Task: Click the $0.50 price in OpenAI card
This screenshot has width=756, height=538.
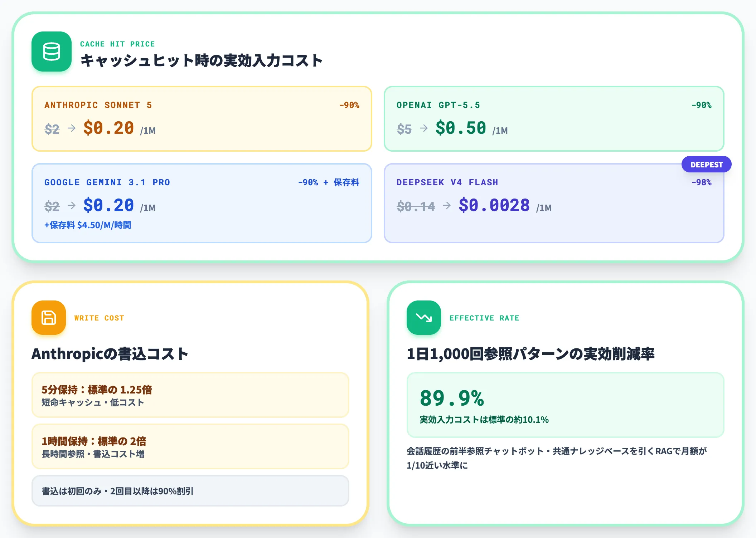Action: pos(461,128)
